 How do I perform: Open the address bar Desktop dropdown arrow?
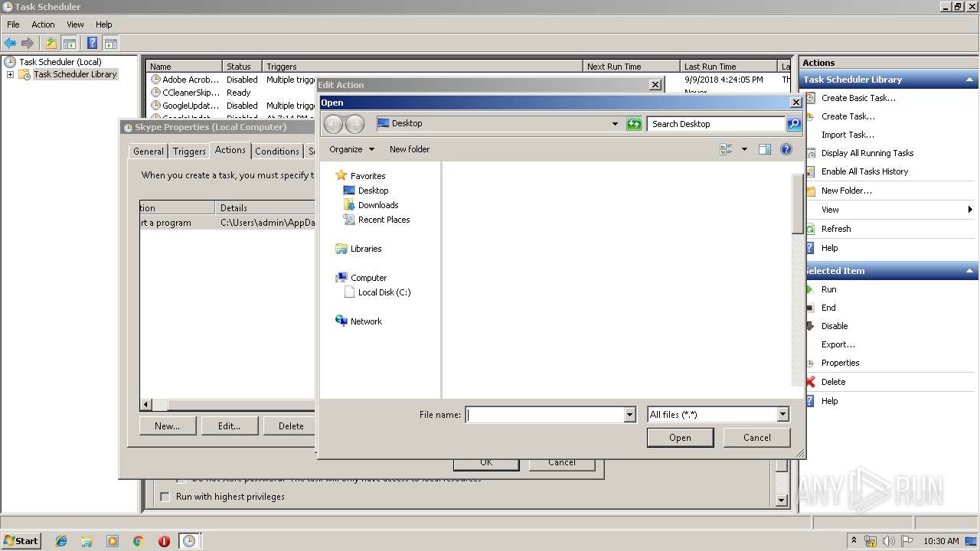615,124
